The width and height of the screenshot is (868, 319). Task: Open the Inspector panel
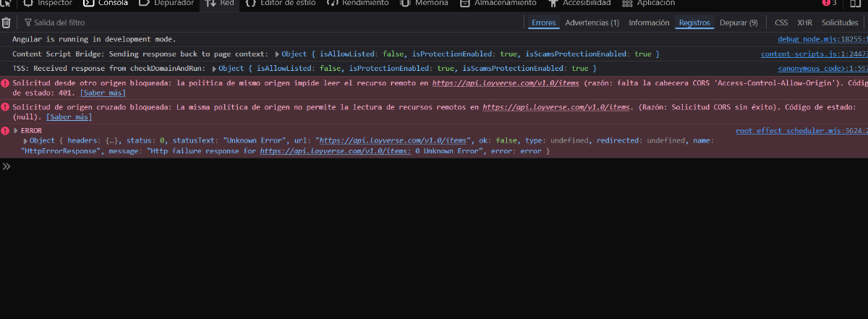pyautogui.click(x=48, y=3)
